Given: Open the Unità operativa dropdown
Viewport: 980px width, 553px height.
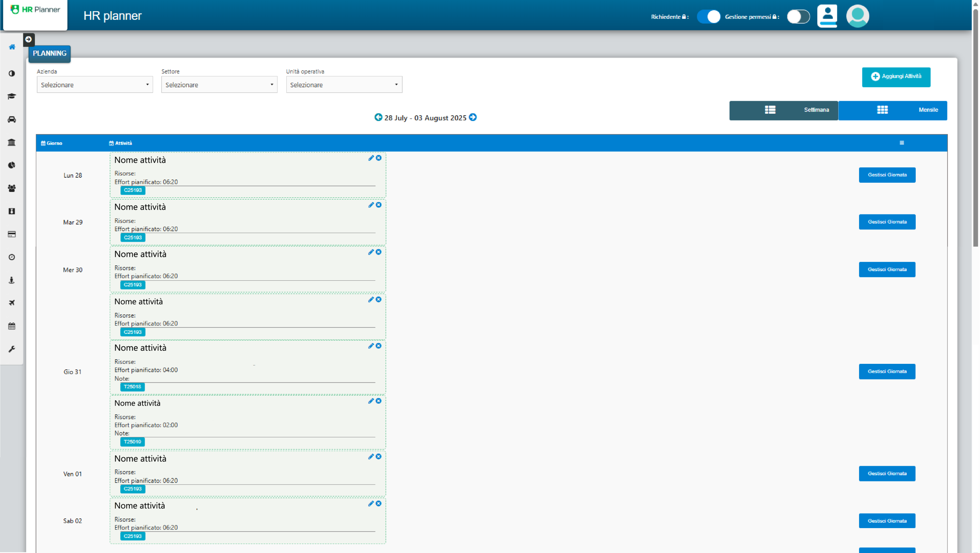Looking at the screenshot, I should [x=344, y=85].
